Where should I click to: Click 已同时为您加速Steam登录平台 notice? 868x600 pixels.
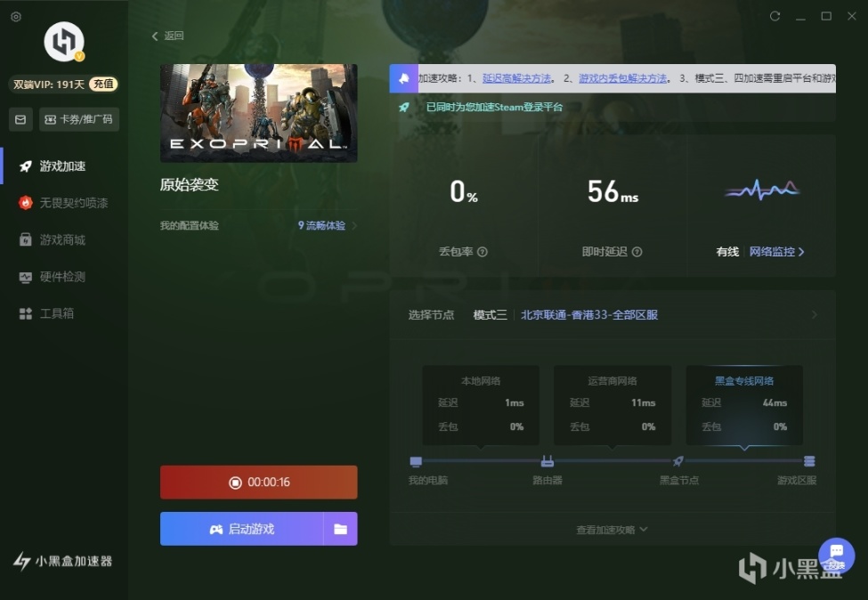click(x=494, y=108)
